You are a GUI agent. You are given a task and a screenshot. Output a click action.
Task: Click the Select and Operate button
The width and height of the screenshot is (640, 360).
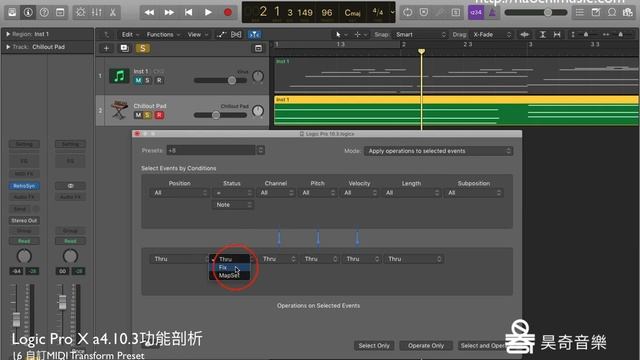coord(484,346)
